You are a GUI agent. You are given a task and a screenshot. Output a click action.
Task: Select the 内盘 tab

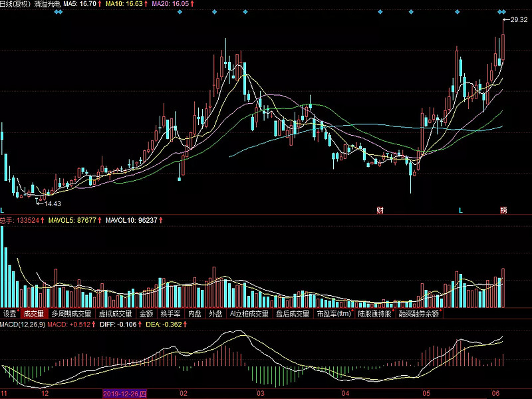[195, 313]
